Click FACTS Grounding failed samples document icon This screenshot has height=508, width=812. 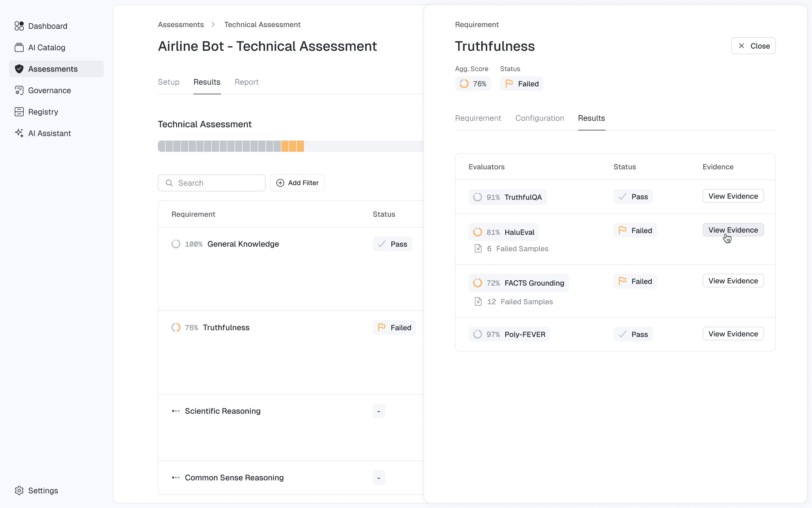click(x=478, y=301)
